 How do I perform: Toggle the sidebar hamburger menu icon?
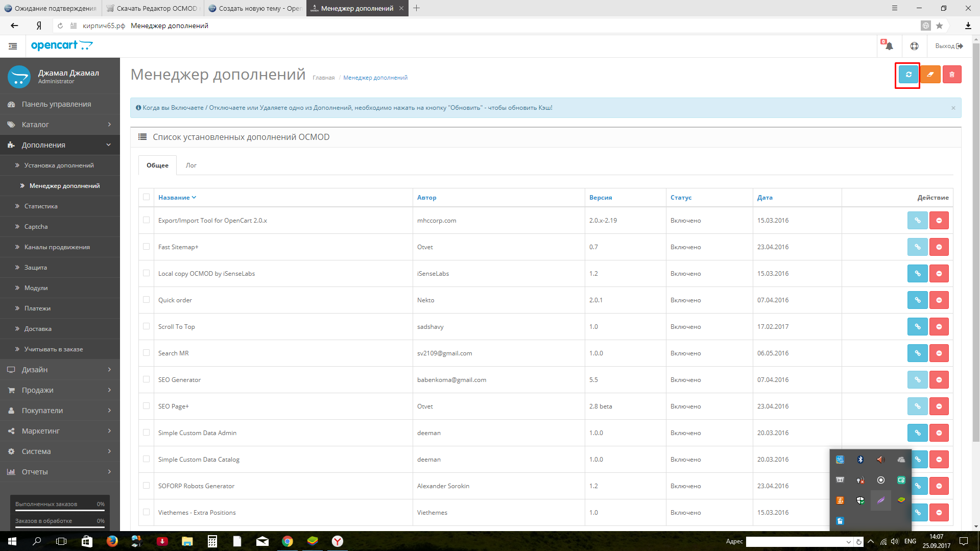[13, 46]
